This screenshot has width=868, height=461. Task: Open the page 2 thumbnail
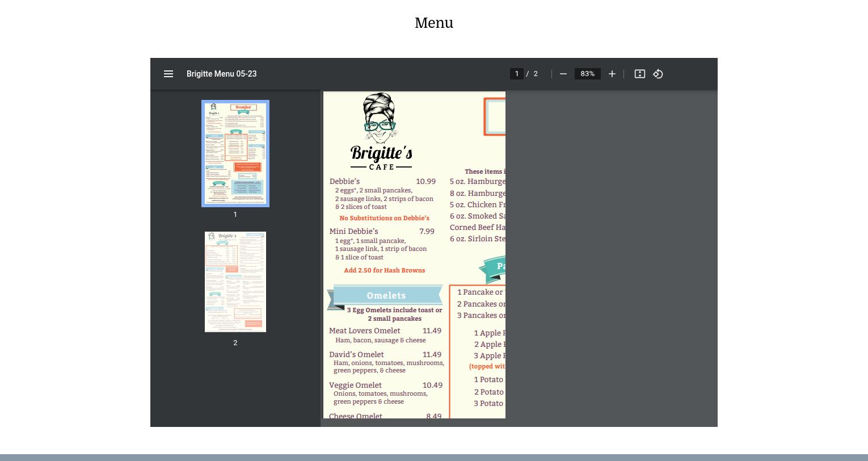(235, 282)
